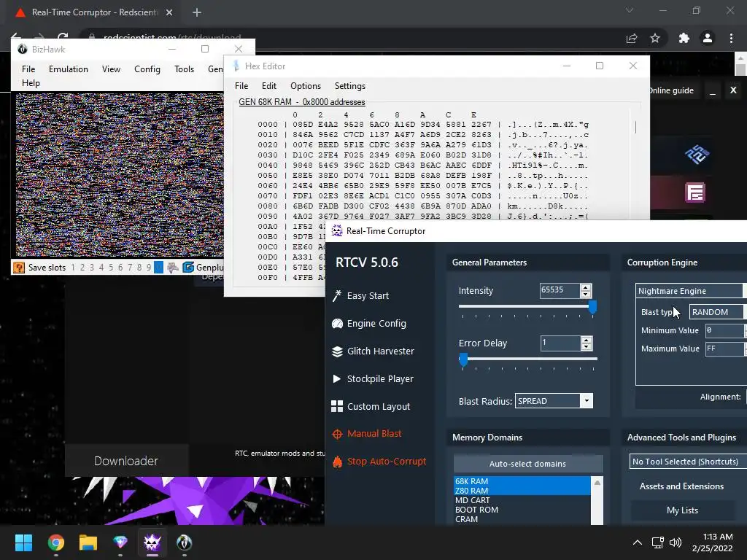747x560 pixels.
Task: Open BizHawk Help menu
Action: pos(31,83)
